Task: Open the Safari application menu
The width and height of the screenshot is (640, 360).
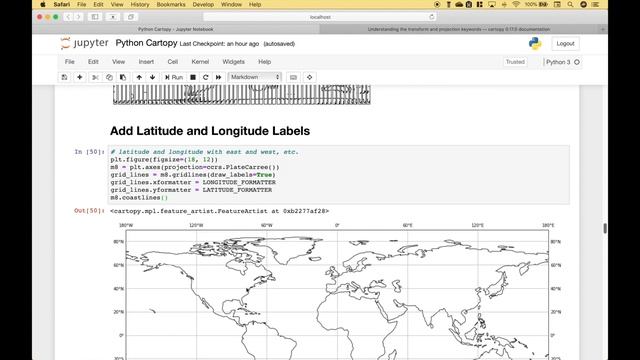Action: point(62,4)
